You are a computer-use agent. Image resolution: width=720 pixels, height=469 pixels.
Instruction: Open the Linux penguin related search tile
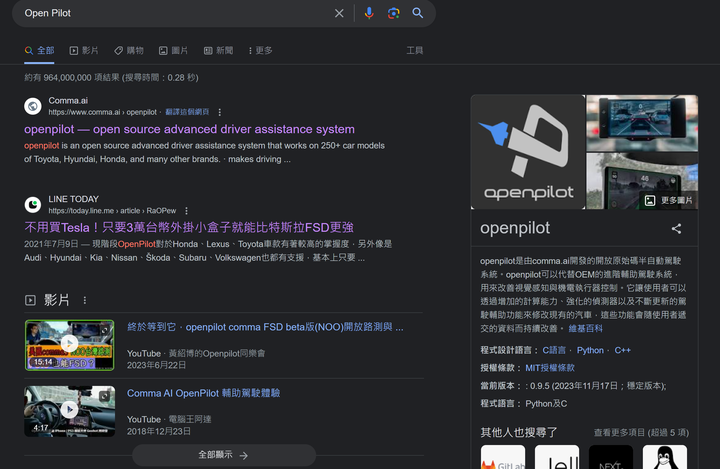click(665, 457)
